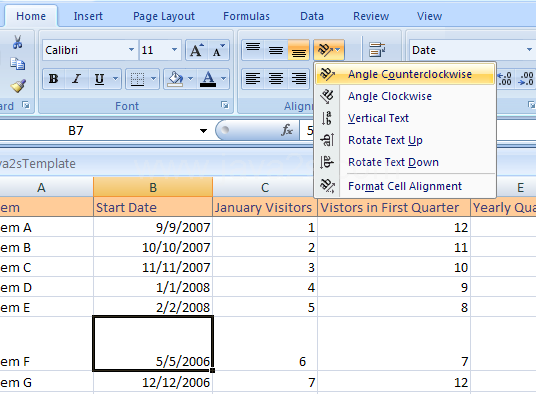Open the Formulas tab
536x394 pixels.
(x=246, y=16)
